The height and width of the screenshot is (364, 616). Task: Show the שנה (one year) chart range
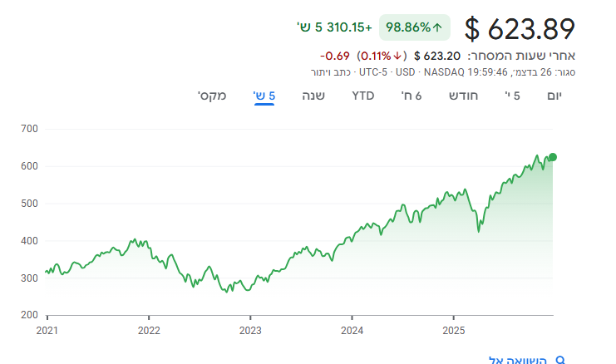(x=313, y=96)
